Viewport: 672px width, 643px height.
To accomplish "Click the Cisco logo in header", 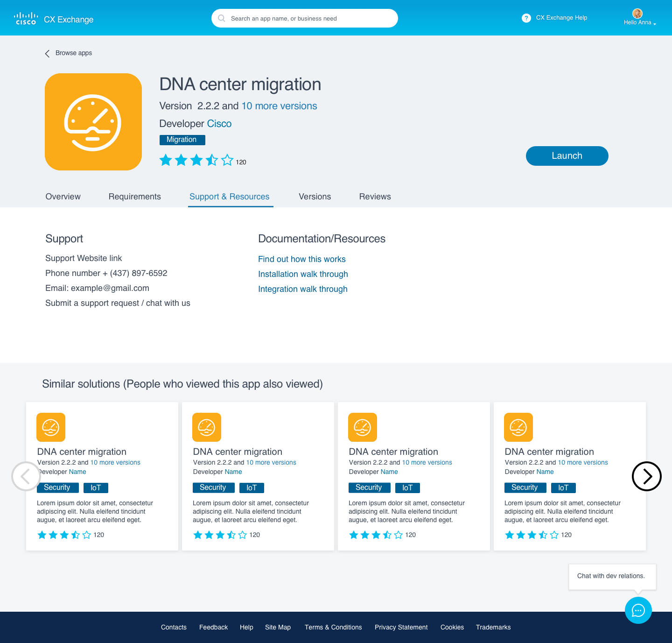I will [26, 19].
